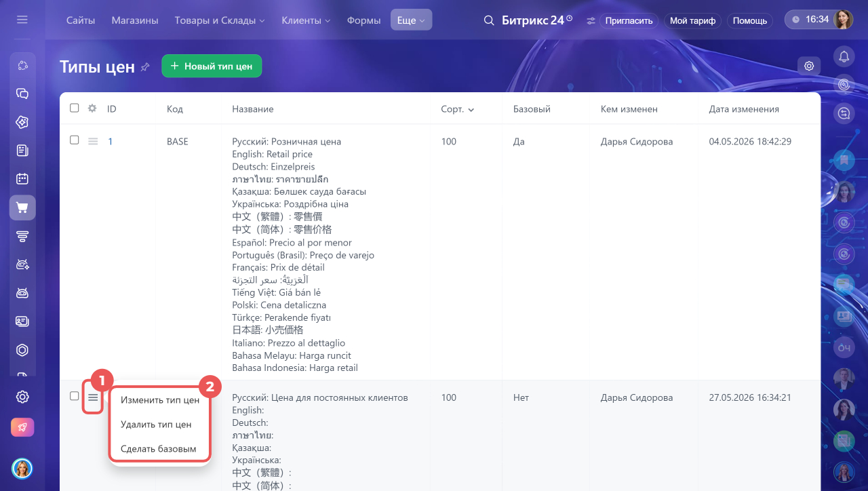
Task: Open the green table icon in right panel
Action: point(844,441)
